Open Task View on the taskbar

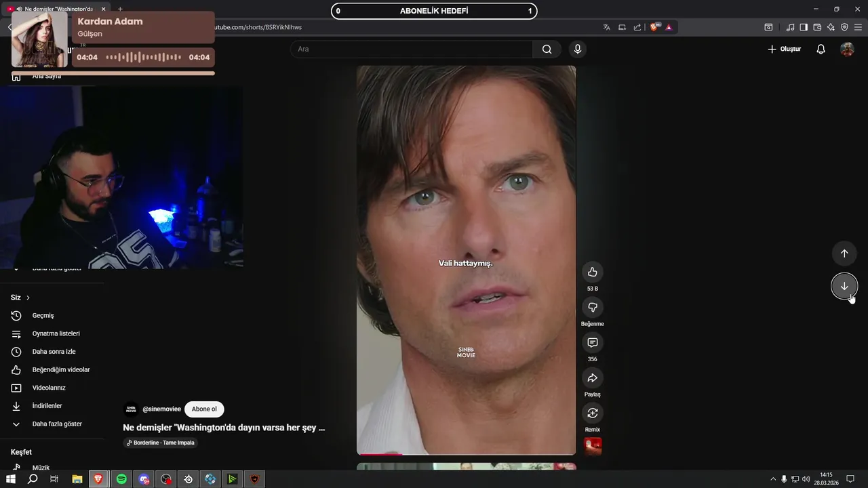[54, 479]
